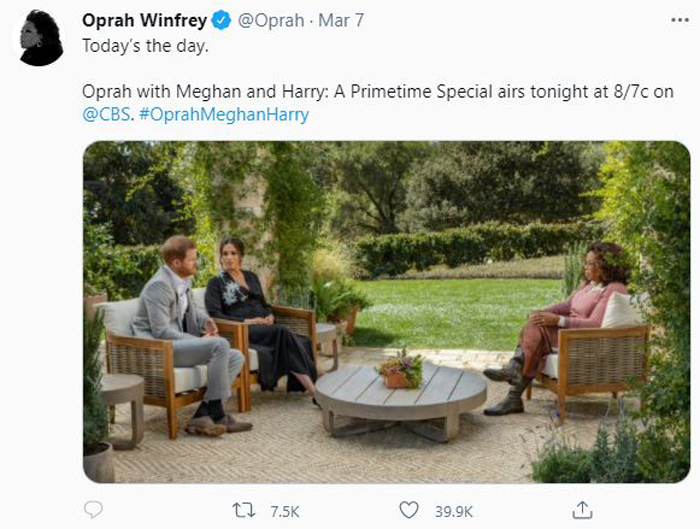
Task: Click the potted flowers on the table
Action: pos(401,368)
